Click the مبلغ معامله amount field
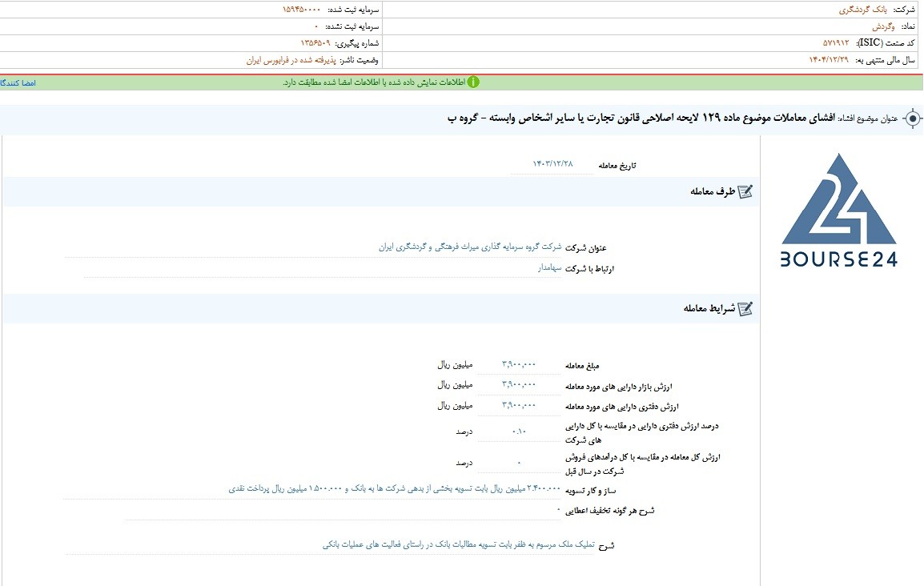The width and height of the screenshot is (924, 586). pos(519,364)
